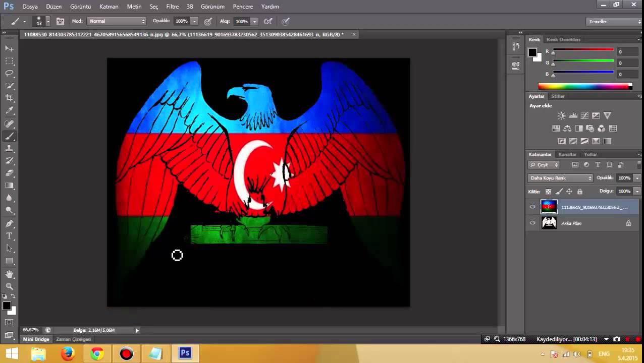Select the Rectangular Marquee tool
Image resolution: width=644 pixels, height=363 pixels.
(x=9, y=61)
